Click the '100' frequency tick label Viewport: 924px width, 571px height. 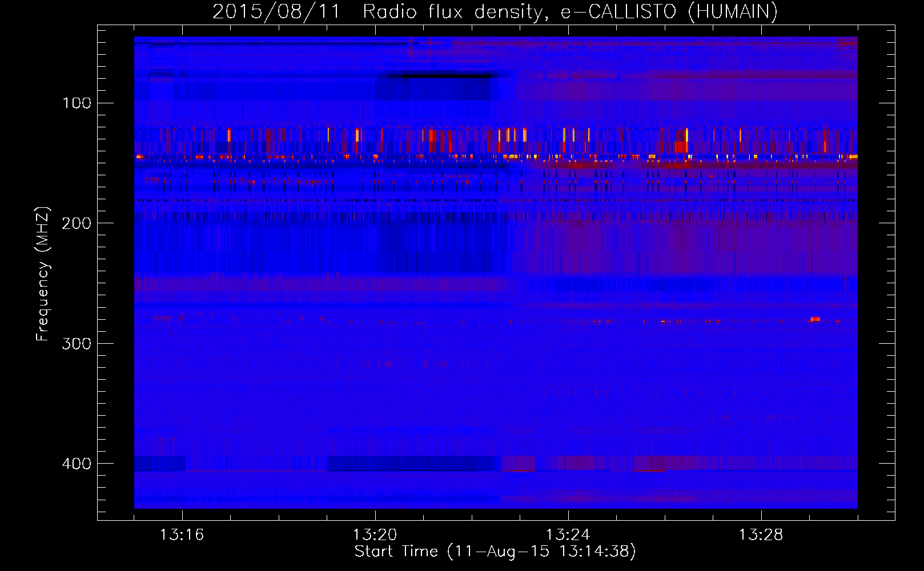pyautogui.click(x=77, y=103)
